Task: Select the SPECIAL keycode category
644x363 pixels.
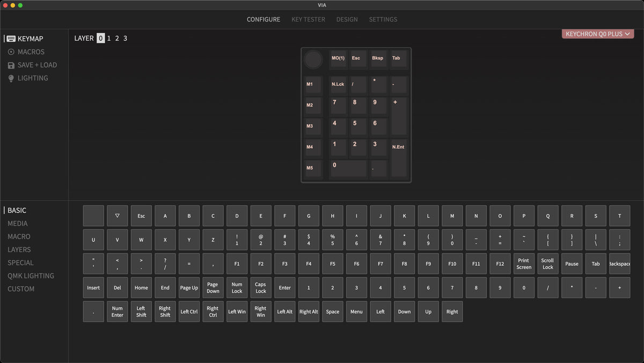Action: [20, 263]
